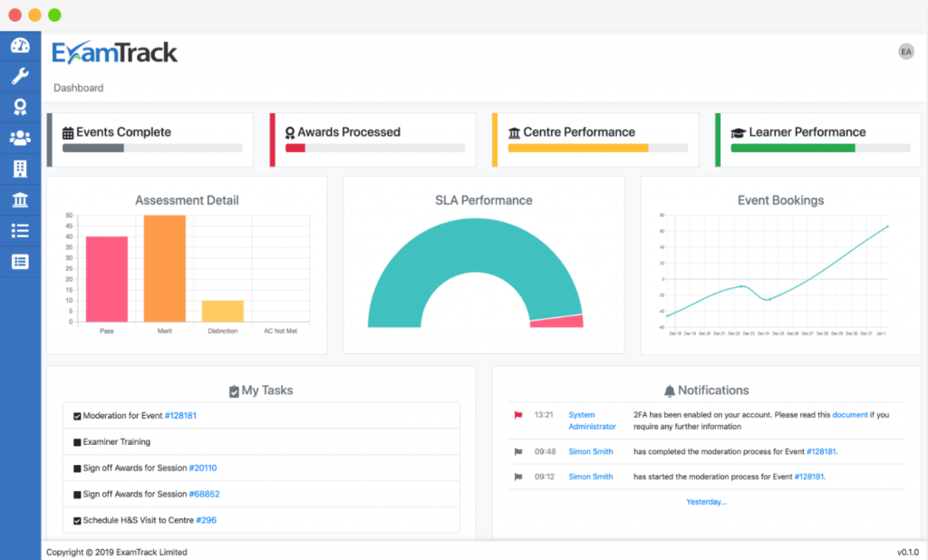
Task: Open the 2FA document link
Action: (x=850, y=414)
